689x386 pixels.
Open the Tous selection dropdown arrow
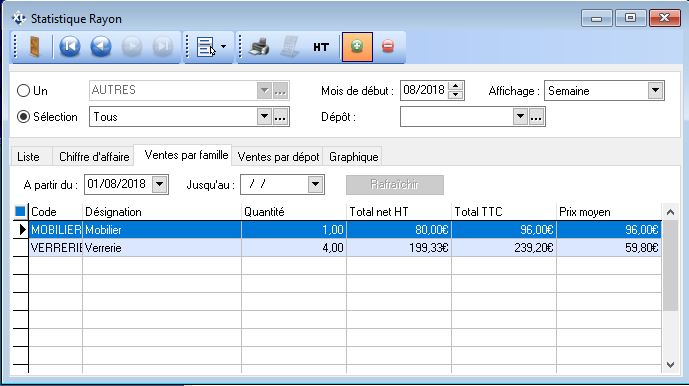click(x=264, y=117)
